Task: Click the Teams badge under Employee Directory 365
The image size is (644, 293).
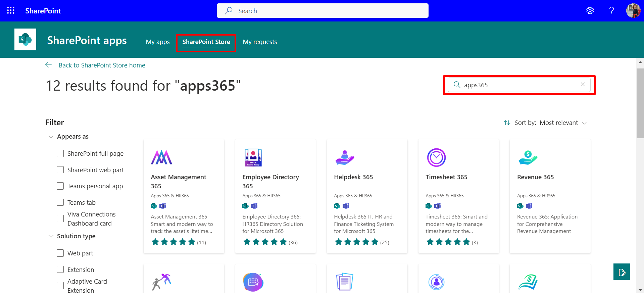Action: click(254, 206)
